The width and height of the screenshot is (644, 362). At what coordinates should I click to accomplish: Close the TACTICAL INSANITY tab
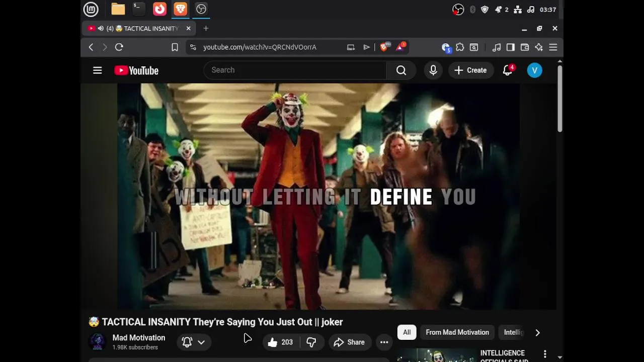189,29
